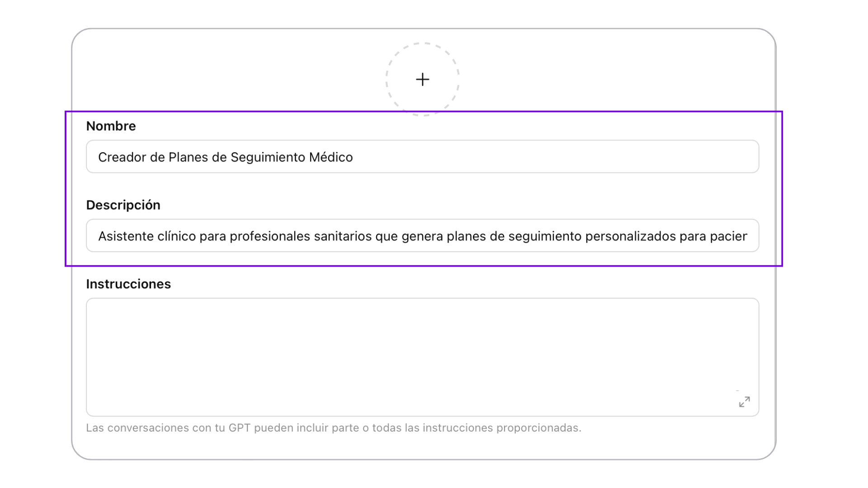Focus the Descripción text field
868x488 pixels.
423,236
